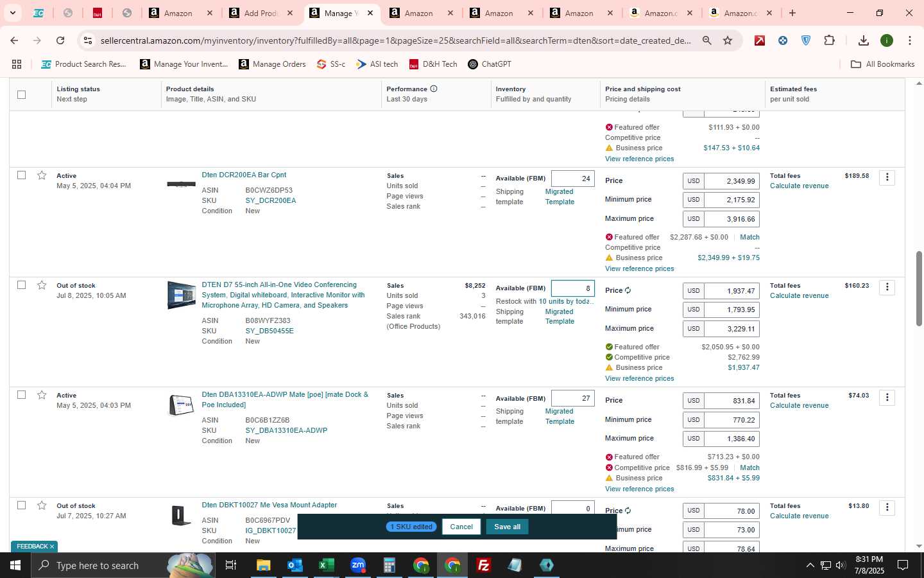
Task: Open the All Bookmarks folder
Action: point(882,64)
